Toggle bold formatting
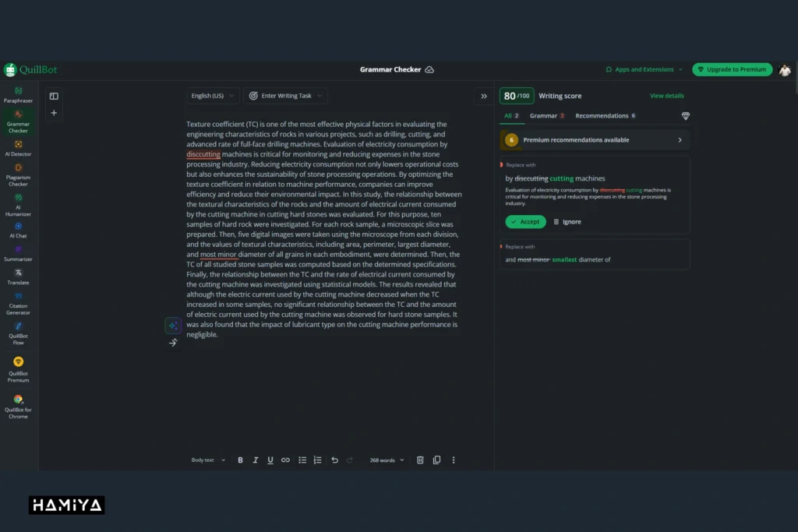This screenshot has height=532, width=798. [x=240, y=460]
